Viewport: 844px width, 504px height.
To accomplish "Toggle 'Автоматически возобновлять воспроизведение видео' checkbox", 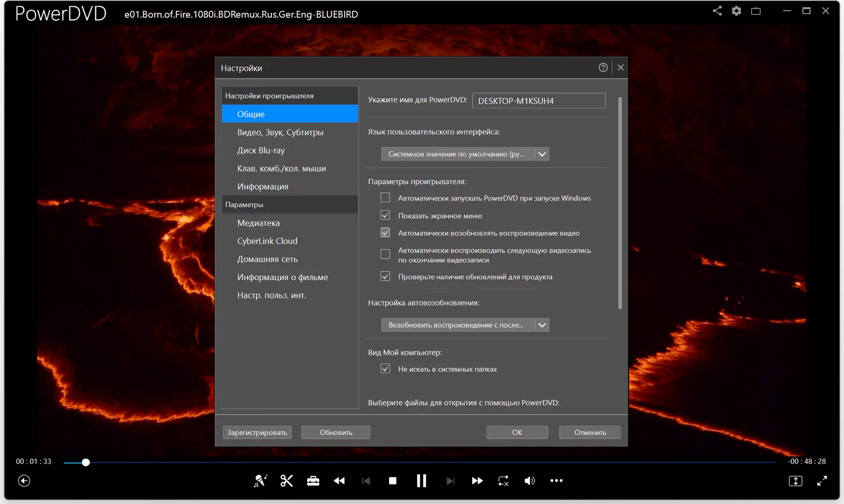I will click(385, 233).
